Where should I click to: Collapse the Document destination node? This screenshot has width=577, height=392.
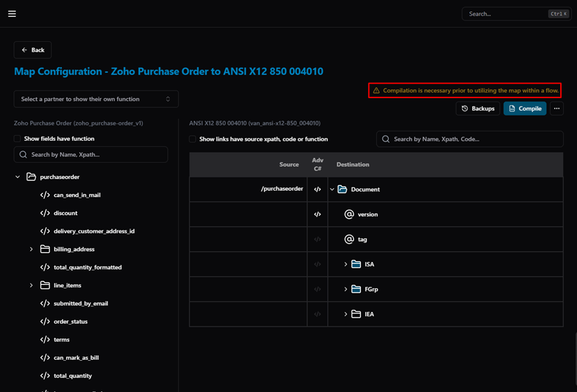click(332, 189)
